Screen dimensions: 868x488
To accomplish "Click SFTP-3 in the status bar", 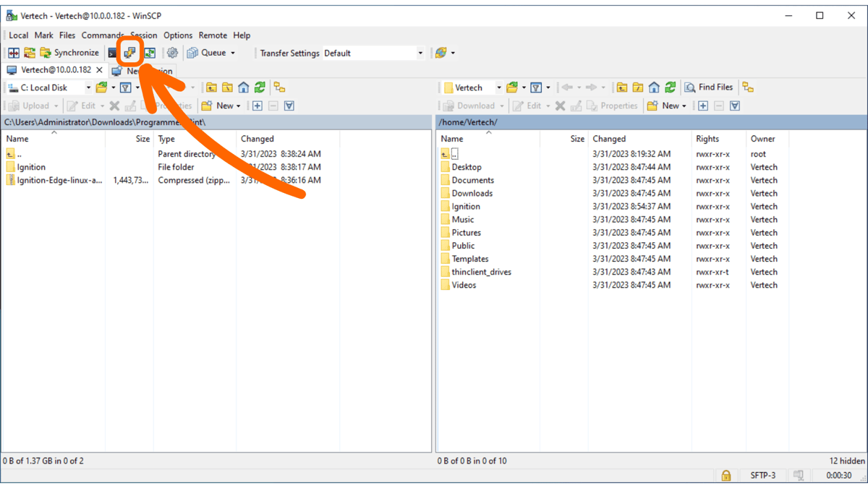I will point(762,475).
